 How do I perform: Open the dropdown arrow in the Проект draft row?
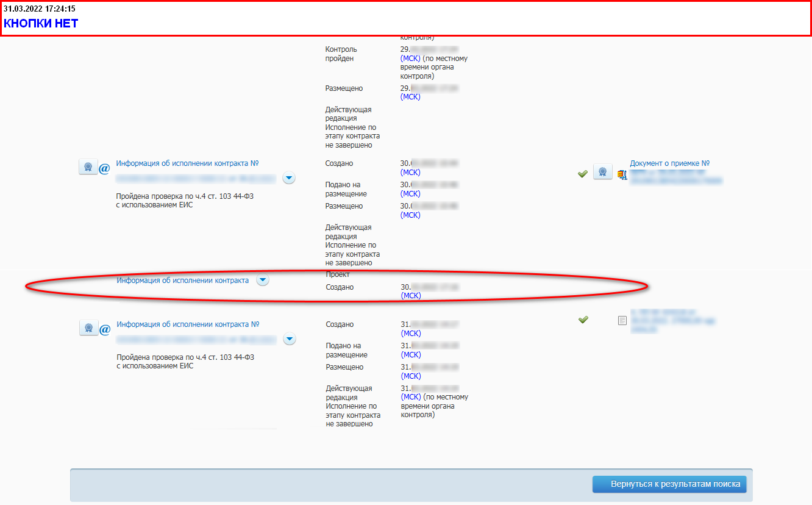pyautogui.click(x=263, y=280)
